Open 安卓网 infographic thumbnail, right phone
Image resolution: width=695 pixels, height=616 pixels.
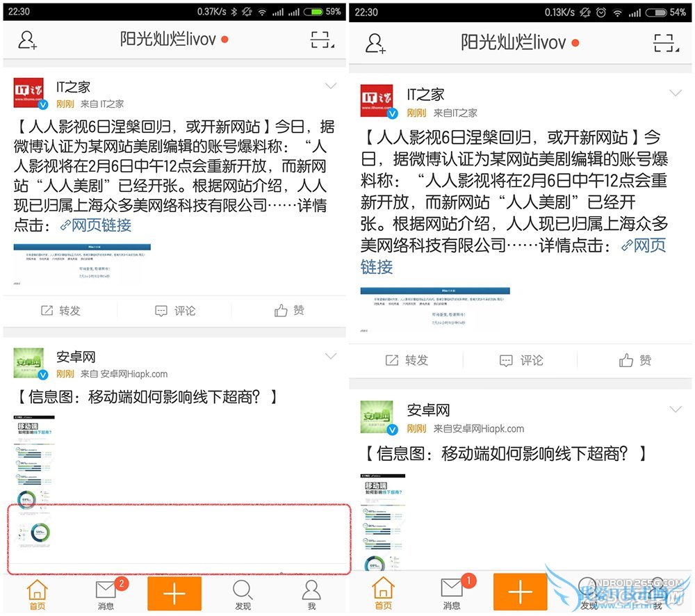click(382, 522)
